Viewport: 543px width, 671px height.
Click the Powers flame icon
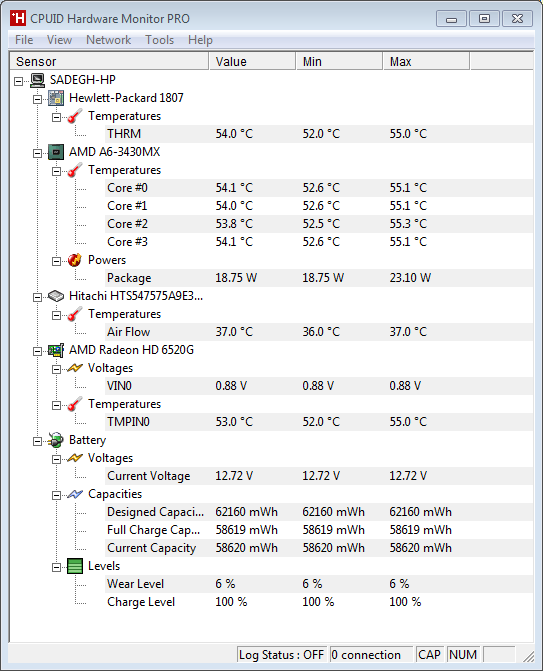[74, 260]
